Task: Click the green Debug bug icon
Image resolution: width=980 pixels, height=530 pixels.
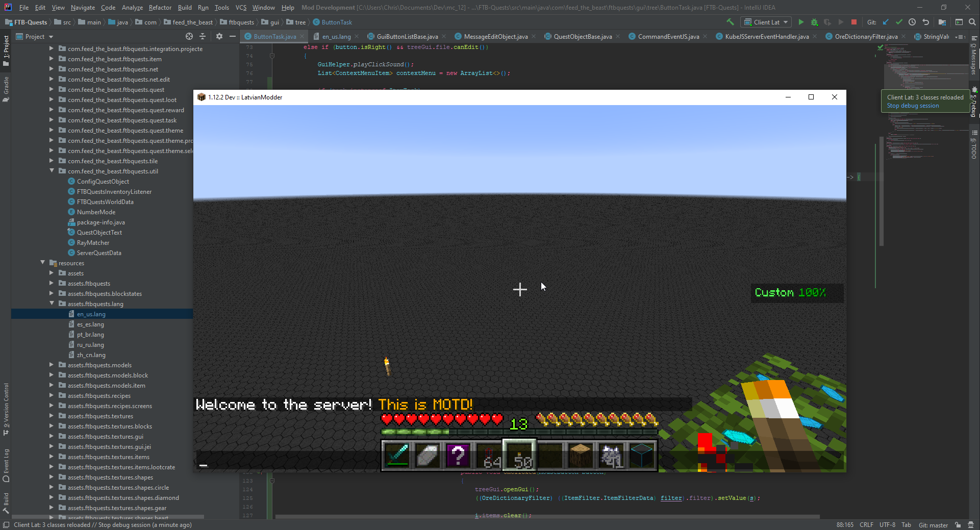Action: [814, 22]
